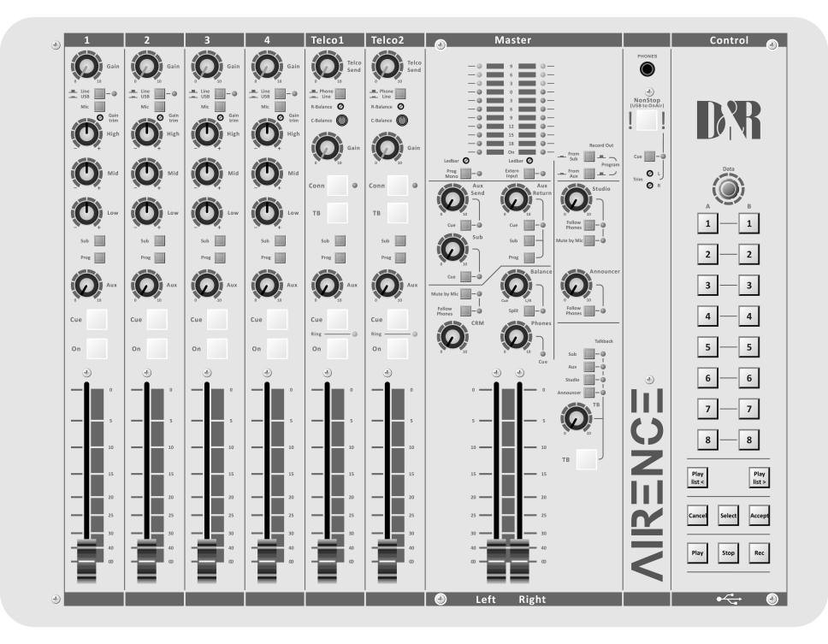Screen dimensions: 828x644
Task: Turn the Data encoder knob in Control
Action: pos(728,189)
